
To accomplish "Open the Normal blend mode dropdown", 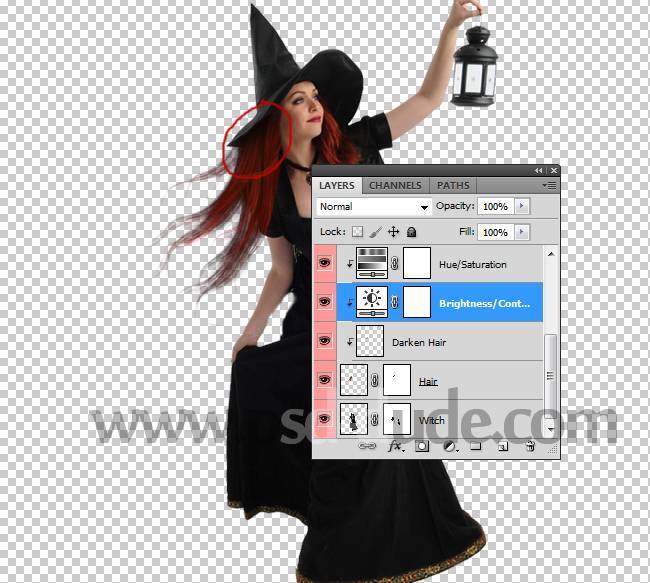I will (373, 207).
